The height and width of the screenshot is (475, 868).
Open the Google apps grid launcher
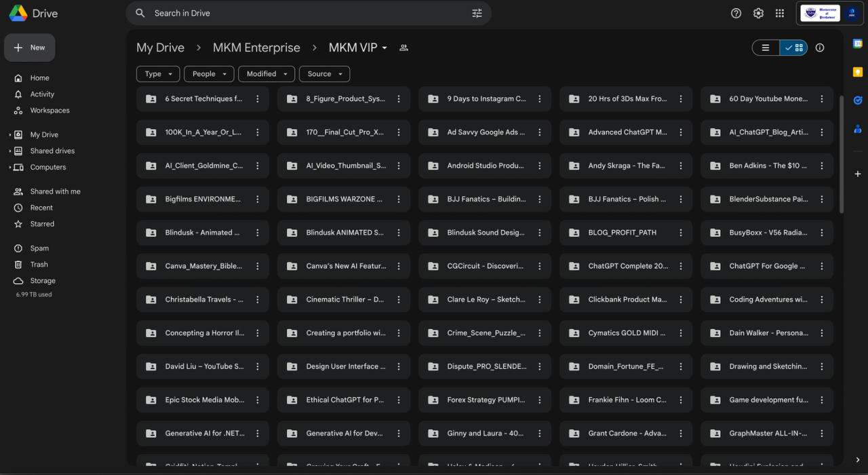pos(780,13)
